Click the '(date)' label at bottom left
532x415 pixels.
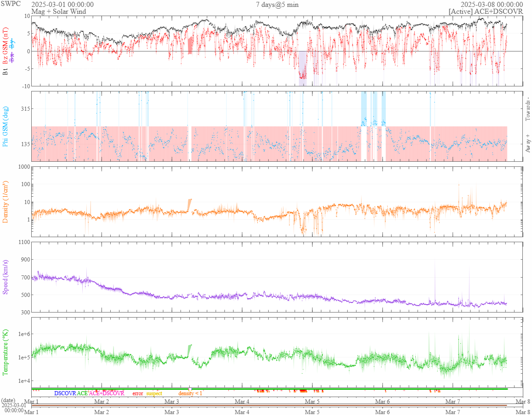(x=8, y=400)
